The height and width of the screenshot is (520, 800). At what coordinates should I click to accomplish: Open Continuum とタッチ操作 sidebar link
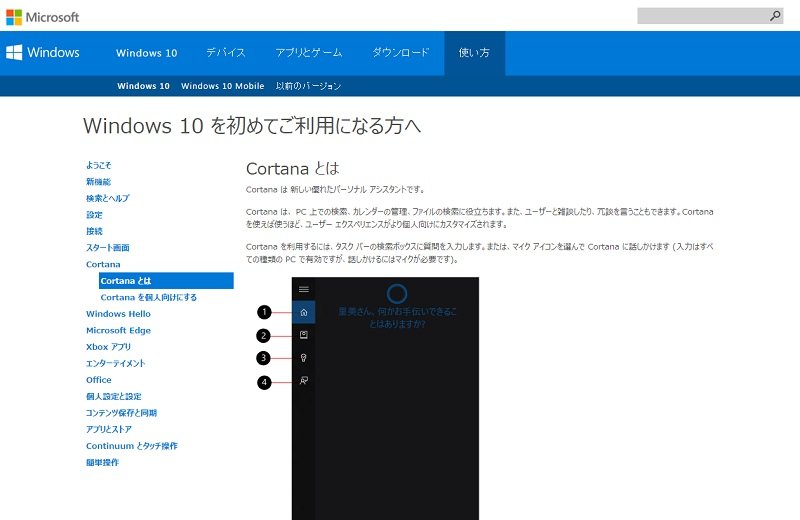click(132, 445)
